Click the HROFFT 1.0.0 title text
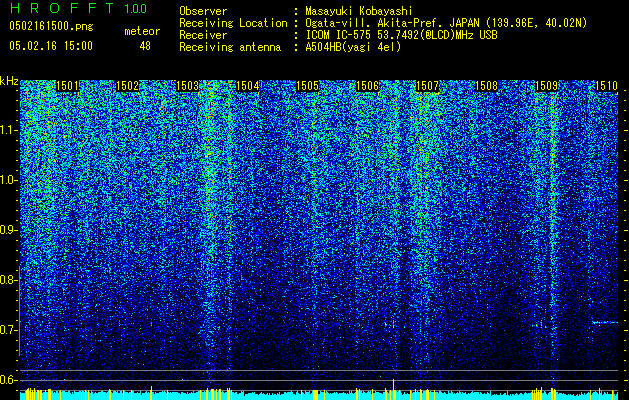This screenshot has width=629, height=400. point(78,8)
